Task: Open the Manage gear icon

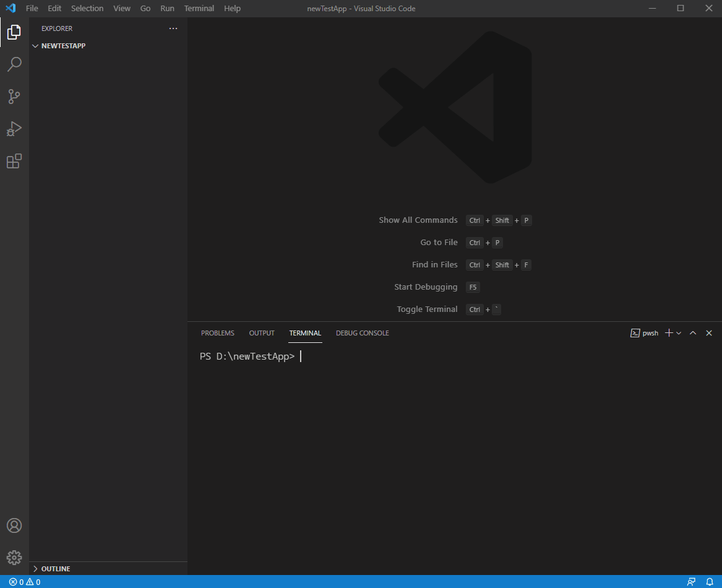Action: pos(14,558)
